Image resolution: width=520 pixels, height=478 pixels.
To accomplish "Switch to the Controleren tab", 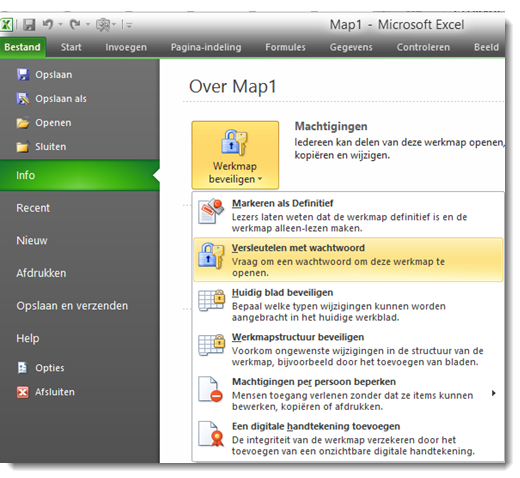I will pos(423,47).
